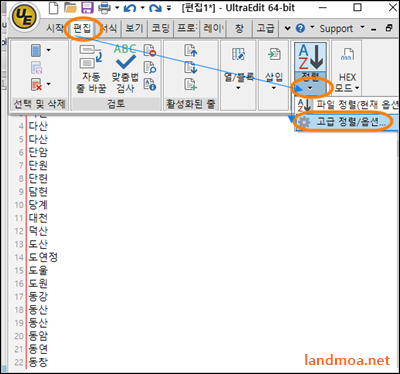Switch to the 보기 ribbon tab
Viewport: 400px width, 374px height.
[x=134, y=29]
